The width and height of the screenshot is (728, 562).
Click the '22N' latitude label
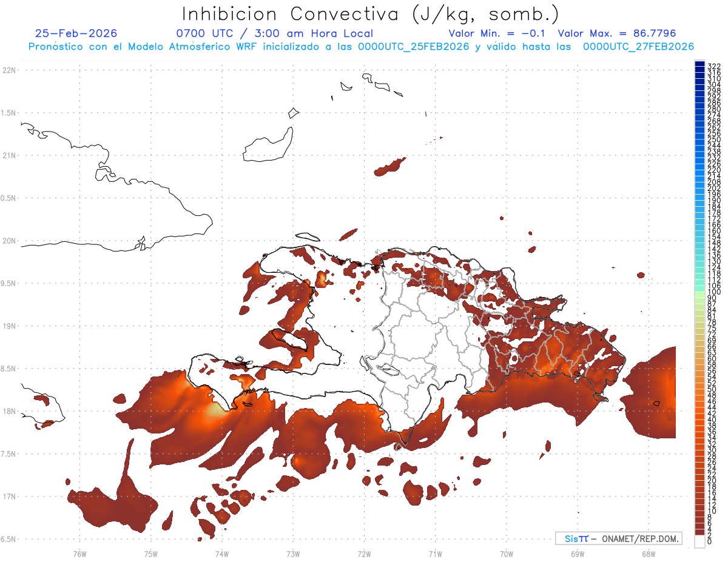[9, 70]
